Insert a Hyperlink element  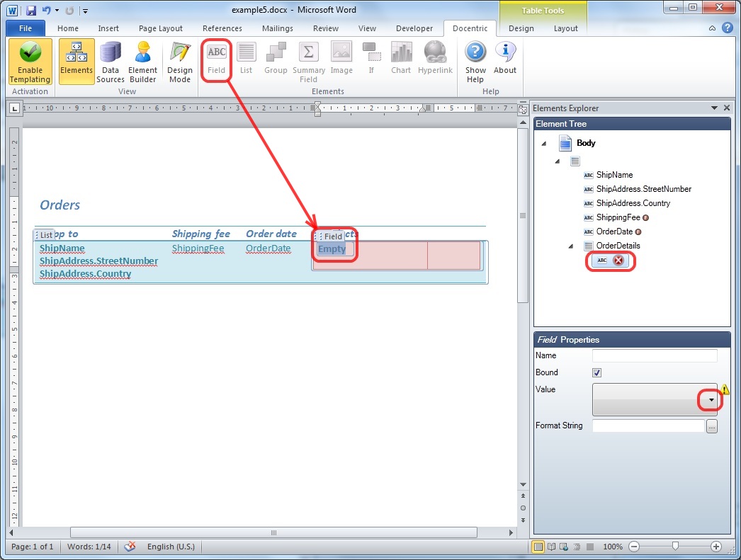pyautogui.click(x=435, y=59)
